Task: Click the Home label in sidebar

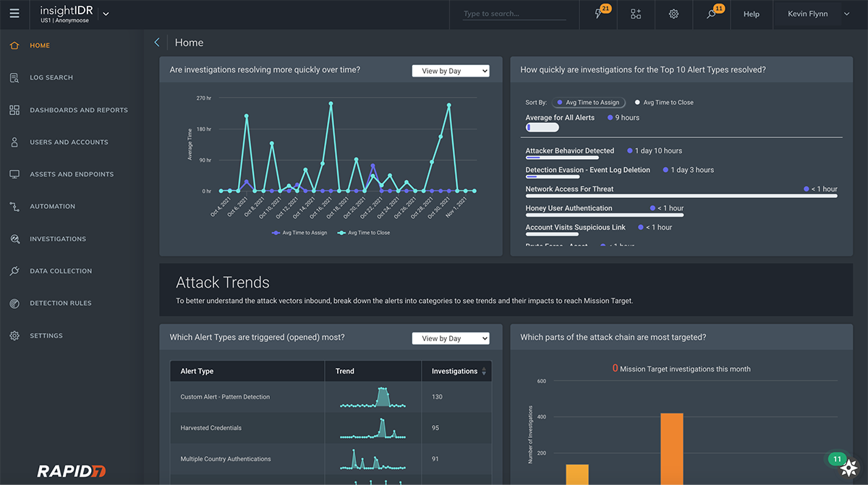Action: (40, 46)
